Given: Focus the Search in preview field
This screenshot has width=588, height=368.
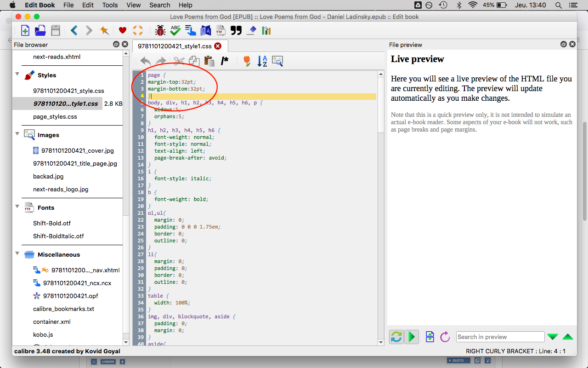Looking at the screenshot, I should click(500, 337).
